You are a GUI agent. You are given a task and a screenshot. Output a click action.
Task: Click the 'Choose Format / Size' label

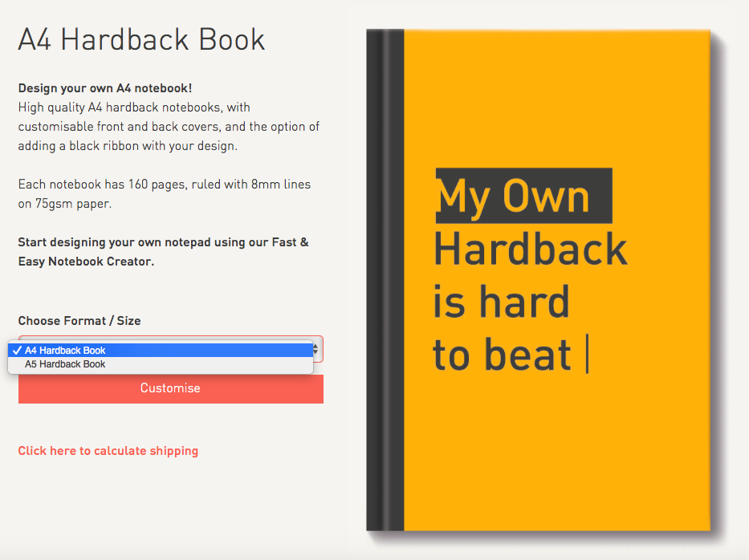(79, 321)
